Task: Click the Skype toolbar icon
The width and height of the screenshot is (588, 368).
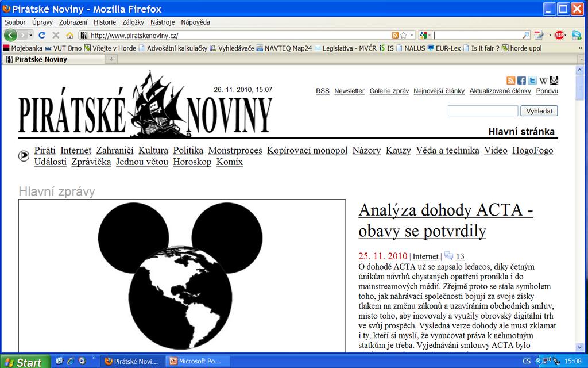Action: pos(577,35)
